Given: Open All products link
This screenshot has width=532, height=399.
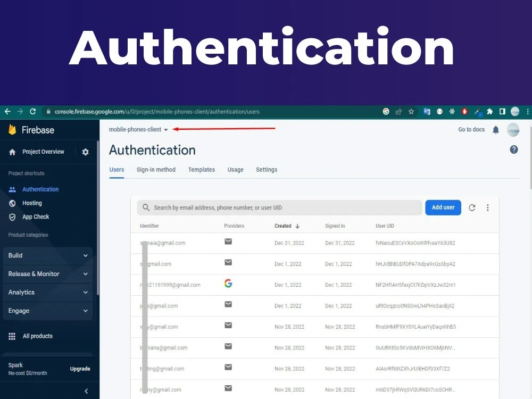Looking at the screenshot, I should pos(38,336).
